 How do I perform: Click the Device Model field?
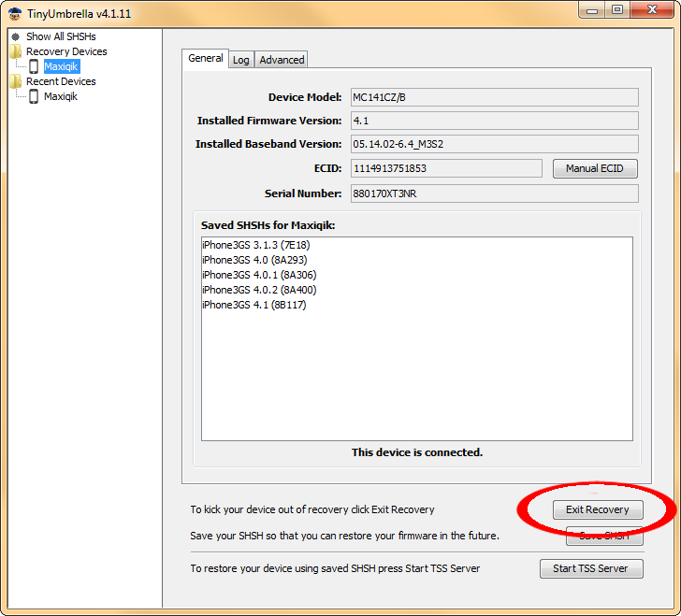[494, 97]
